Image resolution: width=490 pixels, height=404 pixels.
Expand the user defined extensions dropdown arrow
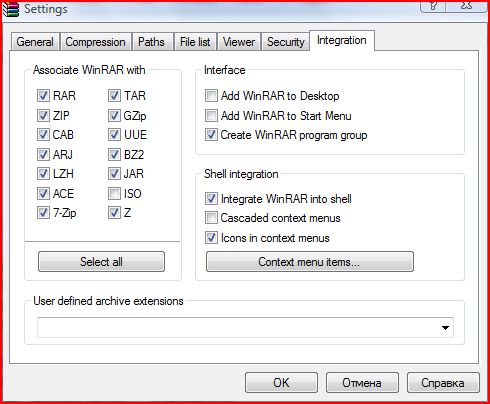(445, 328)
